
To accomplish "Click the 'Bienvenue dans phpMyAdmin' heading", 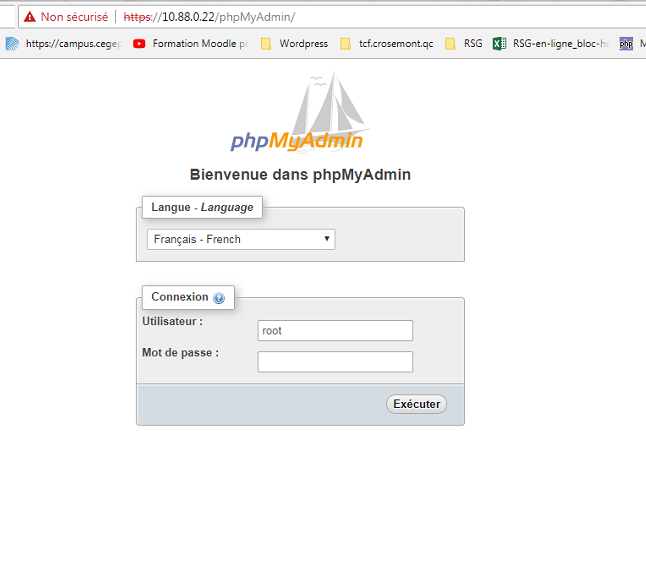I will click(300, 175).
